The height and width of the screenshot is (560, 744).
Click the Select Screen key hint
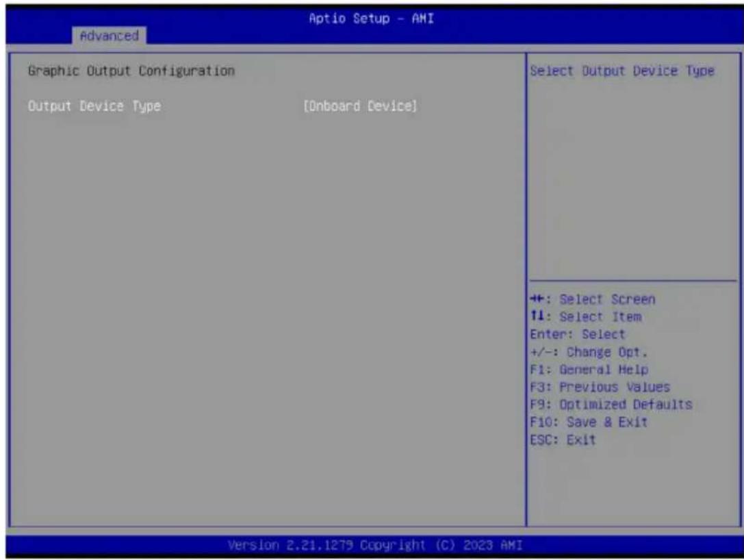click(x=593, y=299)
